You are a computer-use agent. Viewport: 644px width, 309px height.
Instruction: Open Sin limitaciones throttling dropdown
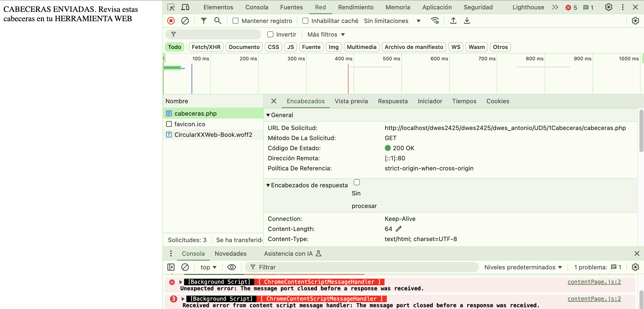(x=392, y=21)
